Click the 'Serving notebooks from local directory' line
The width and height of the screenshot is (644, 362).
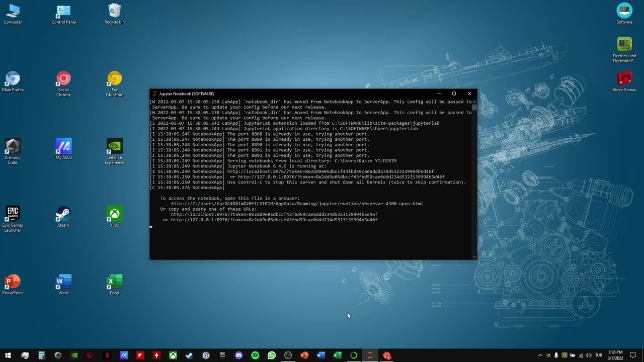pyautogui.click(x=273, y=161)
